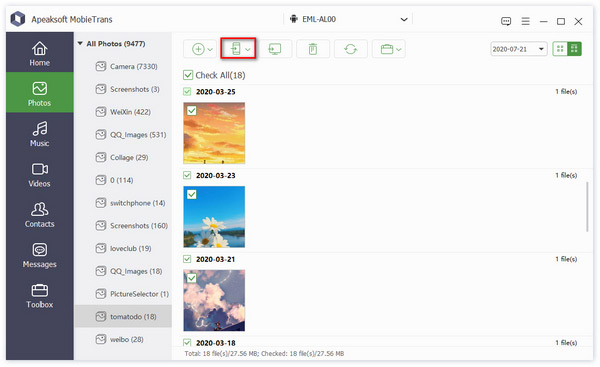Click the 2020-03-21 date heading

tap(215, 259)
